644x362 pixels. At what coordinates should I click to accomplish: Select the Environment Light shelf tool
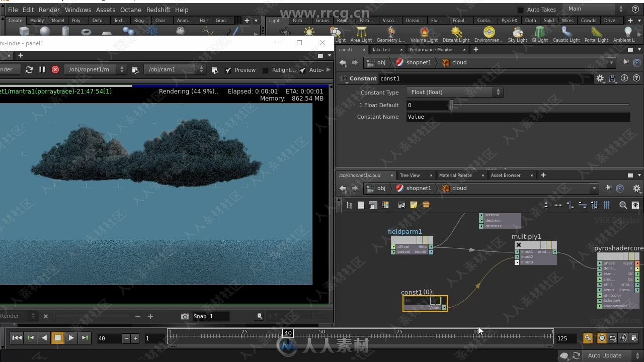[489, 35]
